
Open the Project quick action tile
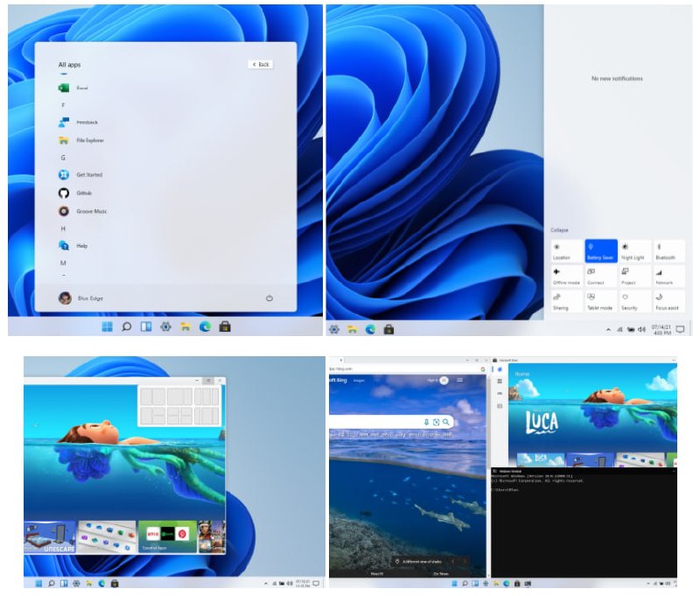point(635,277)
